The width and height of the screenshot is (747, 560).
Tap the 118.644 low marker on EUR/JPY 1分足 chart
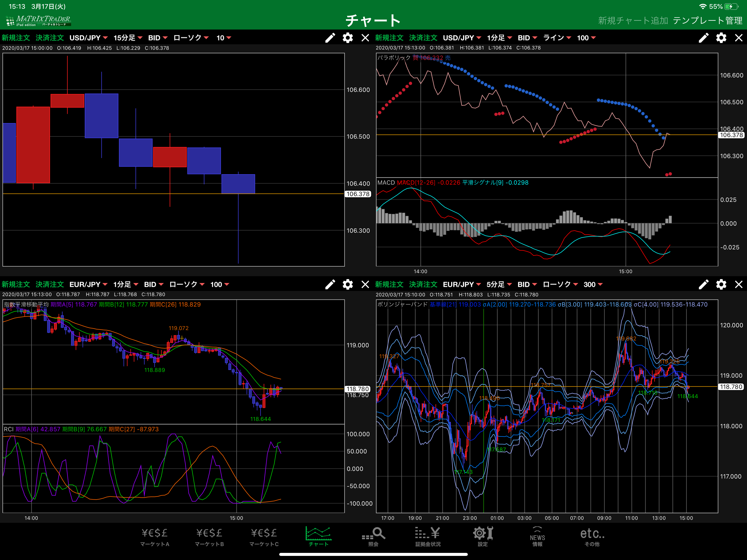(260, 419)
